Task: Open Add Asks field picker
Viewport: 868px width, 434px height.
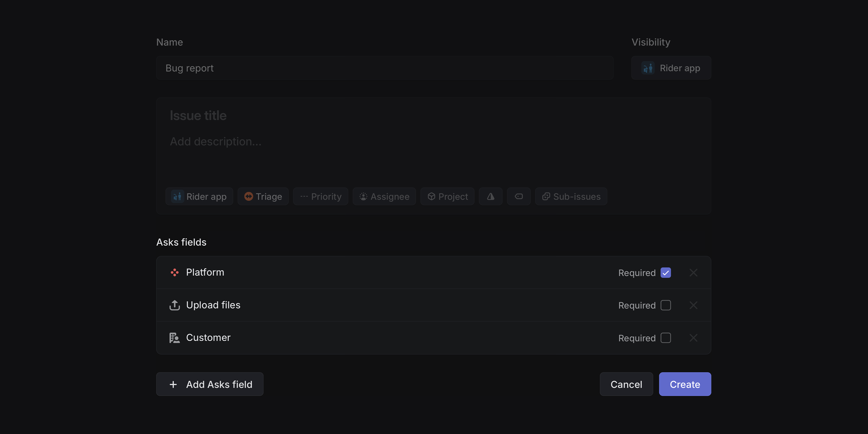Action: coord(210,384)
